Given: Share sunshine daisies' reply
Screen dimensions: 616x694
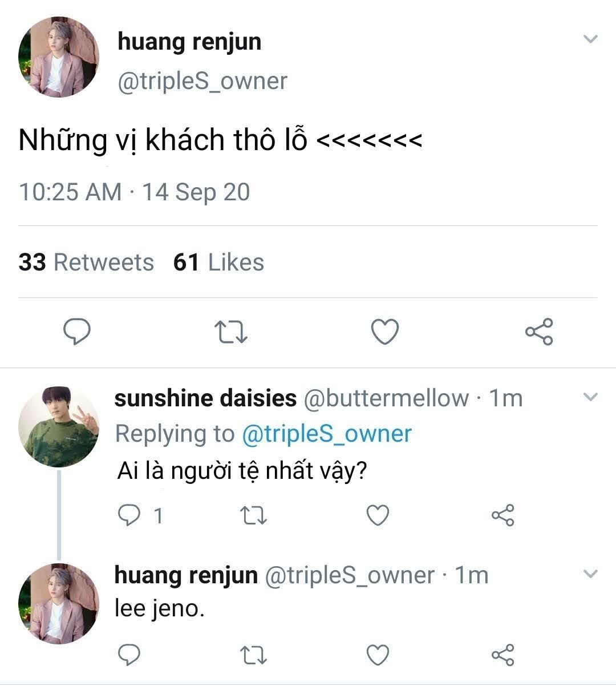Looking at the screenshot, I should [502, 515].
